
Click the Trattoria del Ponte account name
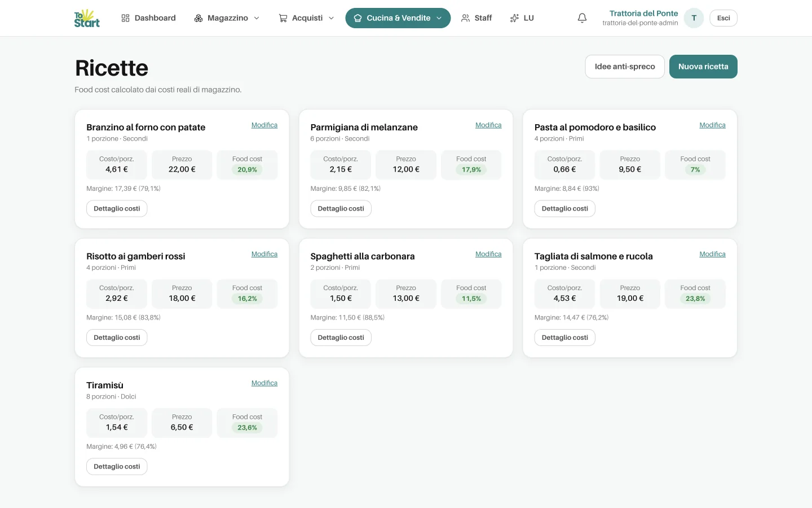click(643, 14)
